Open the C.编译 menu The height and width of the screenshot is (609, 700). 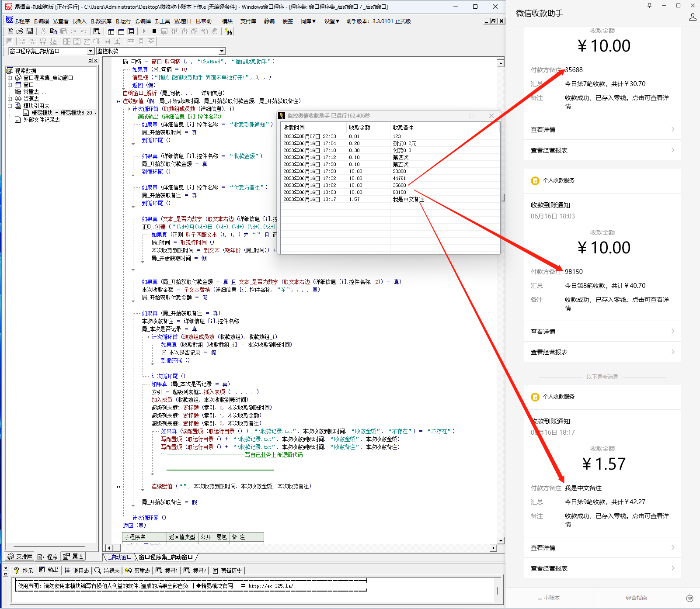point(143,21)
